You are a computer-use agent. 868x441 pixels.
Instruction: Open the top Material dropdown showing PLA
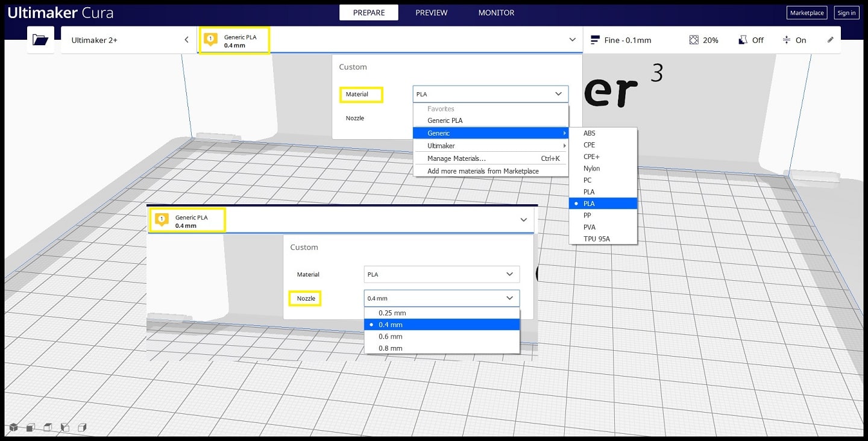click(x=491, y=94)
